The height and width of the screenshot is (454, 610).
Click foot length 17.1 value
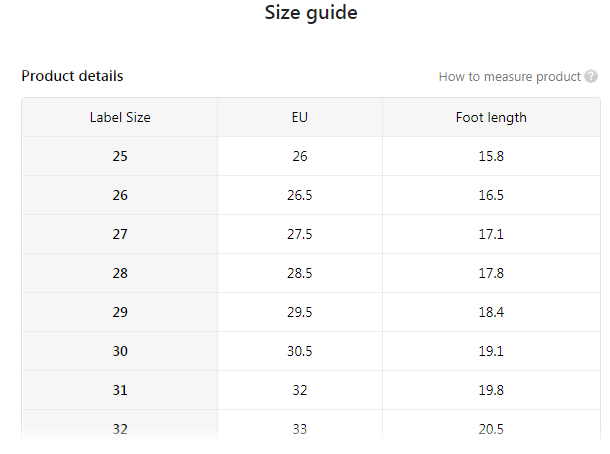pyautogui.click(x=491, y=234)
